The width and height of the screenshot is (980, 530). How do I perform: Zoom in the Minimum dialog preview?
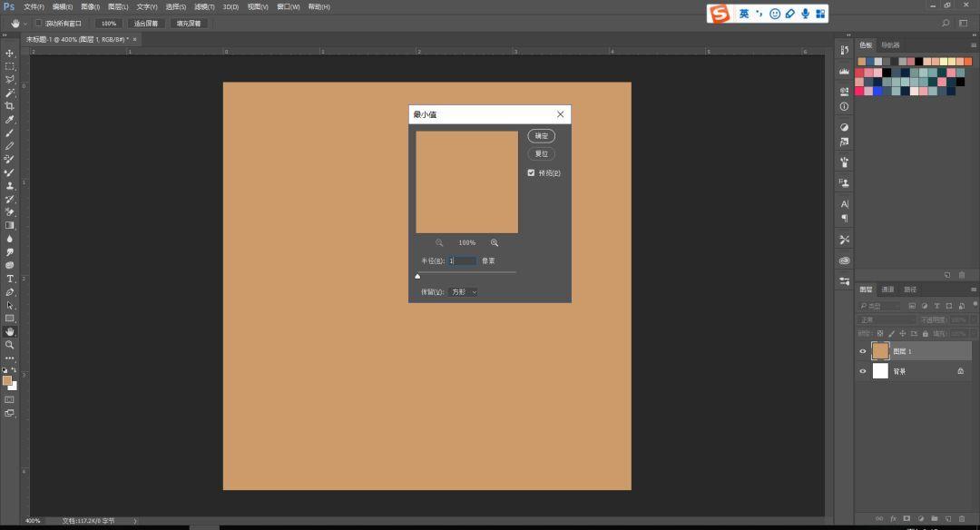click(495, 242)
